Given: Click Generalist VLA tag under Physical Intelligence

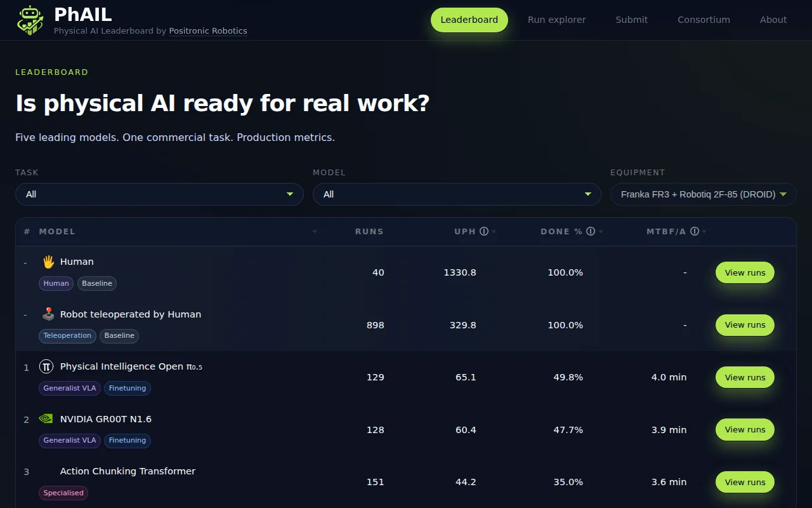Looking at the screenshot, I should click(x=70, y=388).
